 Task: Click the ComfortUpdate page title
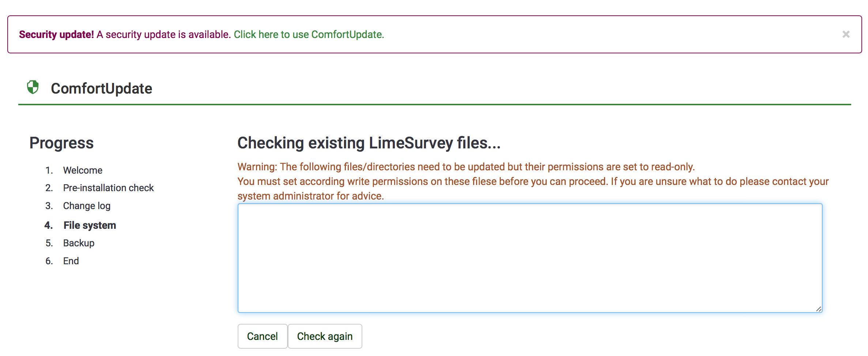click(x=101, y=88)
